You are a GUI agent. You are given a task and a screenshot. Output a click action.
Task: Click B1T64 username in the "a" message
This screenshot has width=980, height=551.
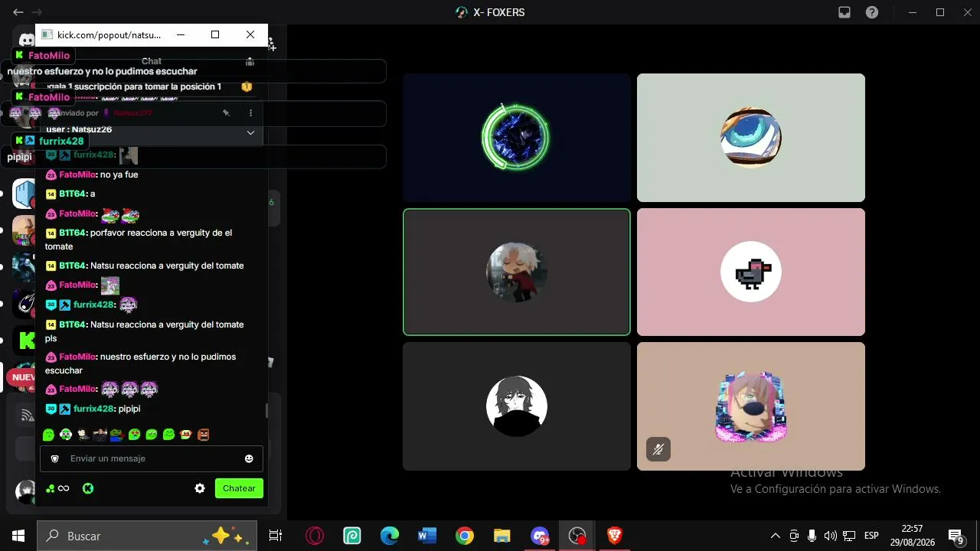[73, 194]
